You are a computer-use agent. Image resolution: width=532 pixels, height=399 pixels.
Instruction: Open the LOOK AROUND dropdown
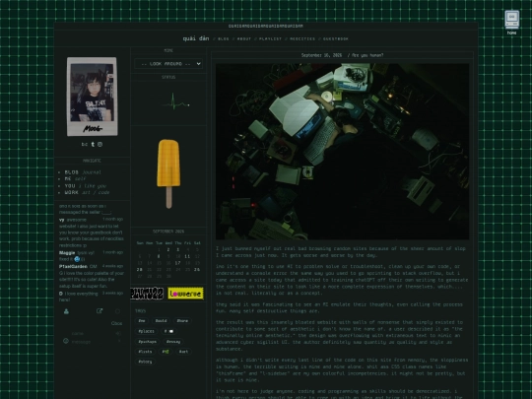168,64
